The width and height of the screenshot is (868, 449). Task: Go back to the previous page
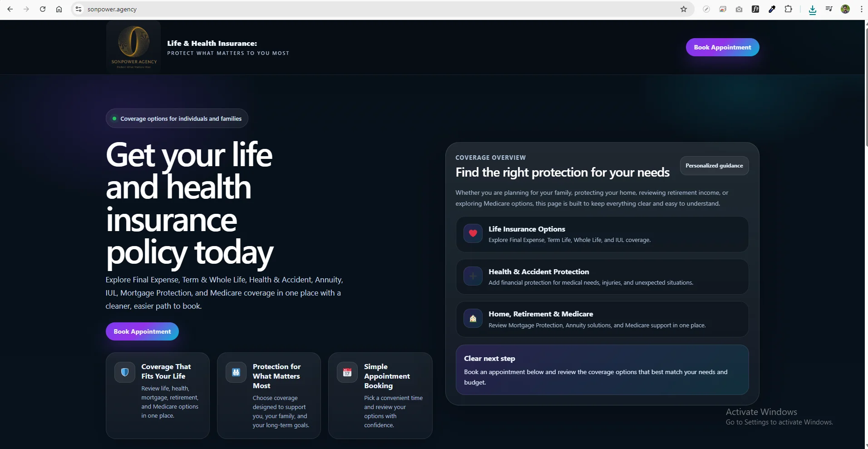pyautogui.click(x=10, y=9)
